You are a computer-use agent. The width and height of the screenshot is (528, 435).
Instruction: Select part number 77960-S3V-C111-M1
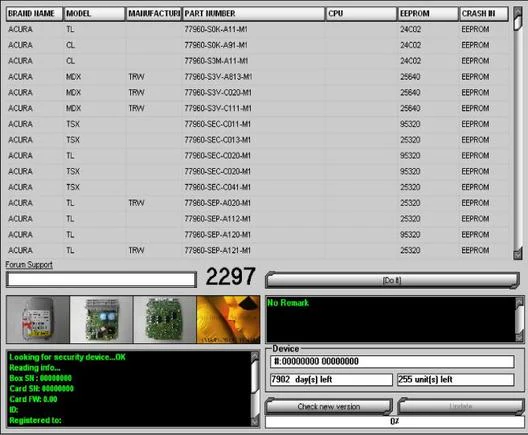point(218,108)
